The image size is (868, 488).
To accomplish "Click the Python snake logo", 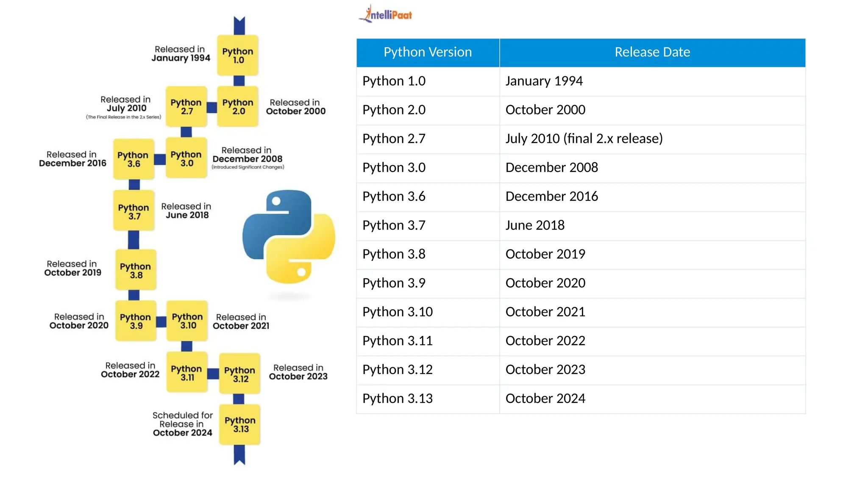I will pyautogui.click(x=289, y=236).
